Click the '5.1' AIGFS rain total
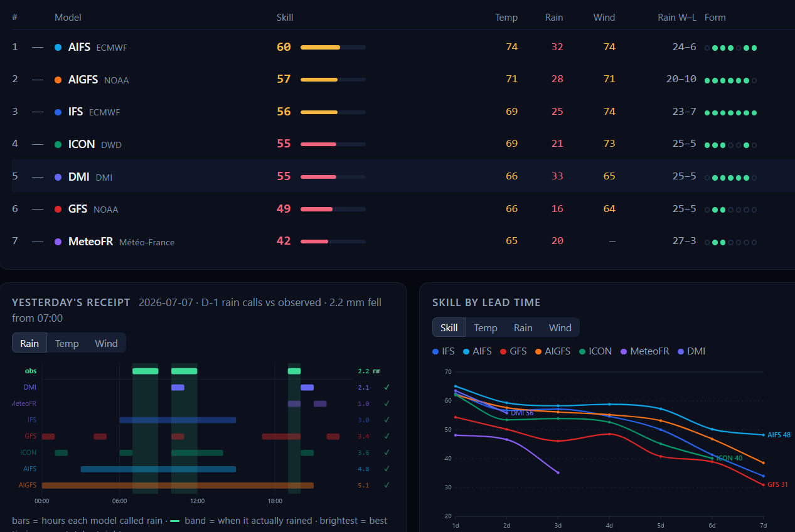The height and width of the screenshot is (532, 795). [x=363, y=485]
